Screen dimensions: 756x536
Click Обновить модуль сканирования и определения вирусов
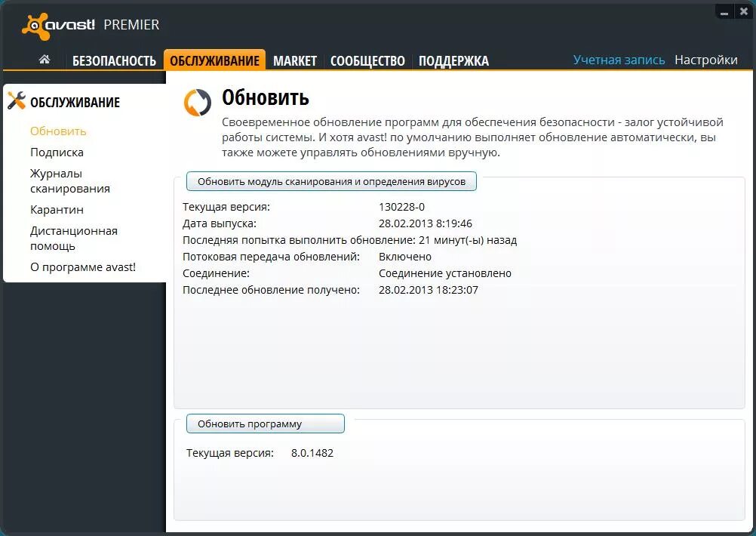point(331,181)
